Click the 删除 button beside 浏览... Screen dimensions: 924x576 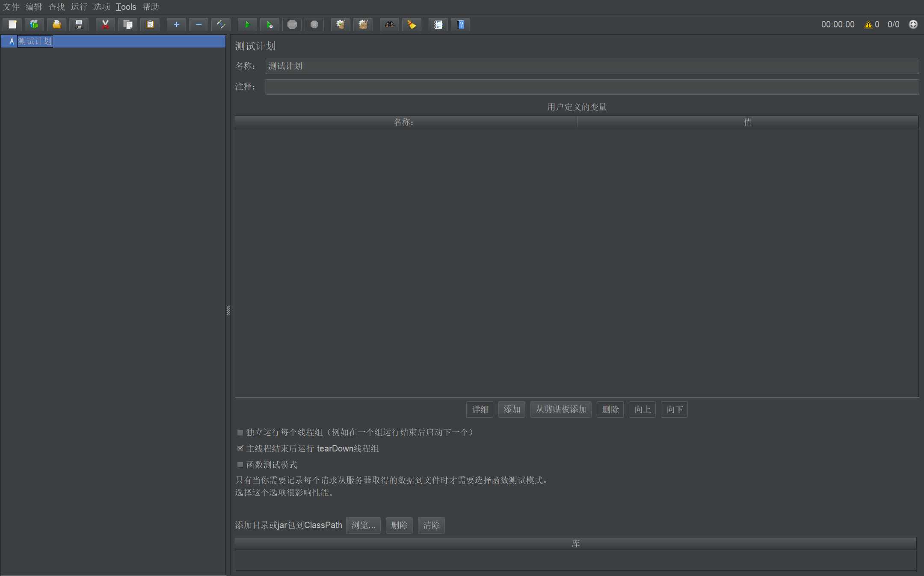coord(399,525)
